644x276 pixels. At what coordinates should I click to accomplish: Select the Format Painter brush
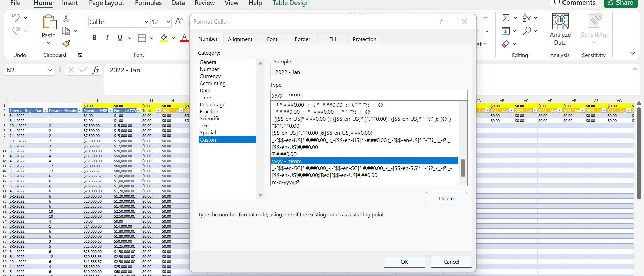[x=66, y=44]
